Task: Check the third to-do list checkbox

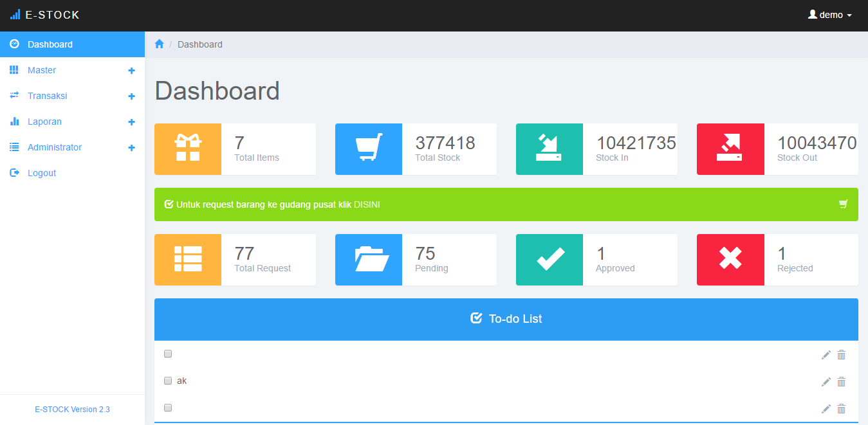Action: (168, 408)
